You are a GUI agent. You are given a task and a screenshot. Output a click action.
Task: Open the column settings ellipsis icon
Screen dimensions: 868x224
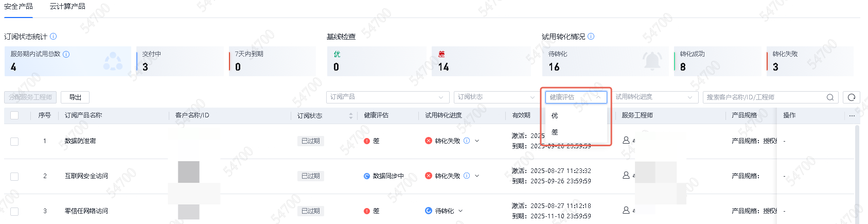(852, 116)
